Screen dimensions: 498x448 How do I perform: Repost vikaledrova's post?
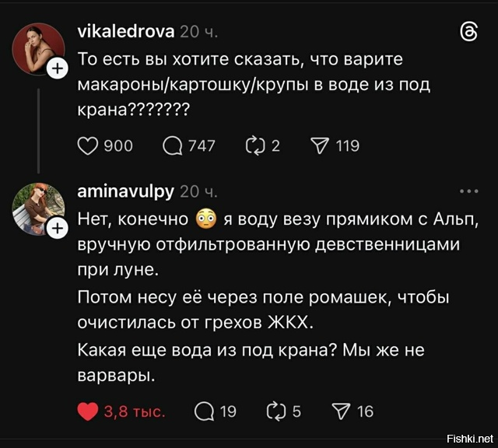tap(255, 145)
